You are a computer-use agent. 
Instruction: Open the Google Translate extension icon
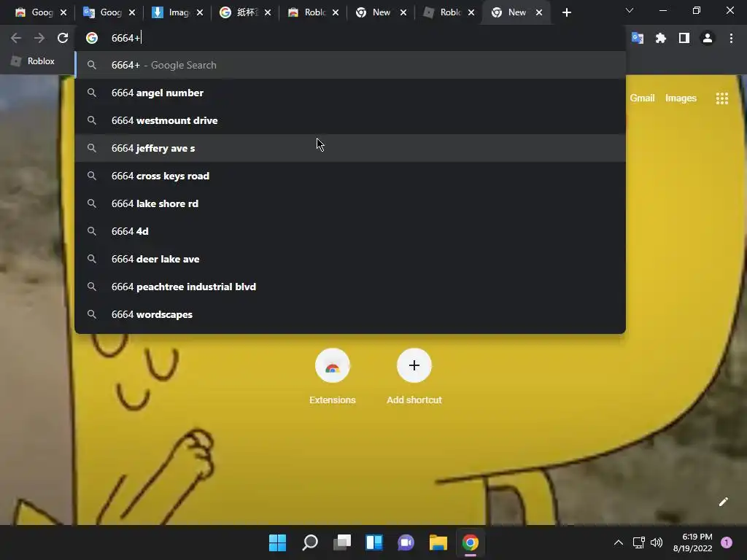tap(638, 38)
